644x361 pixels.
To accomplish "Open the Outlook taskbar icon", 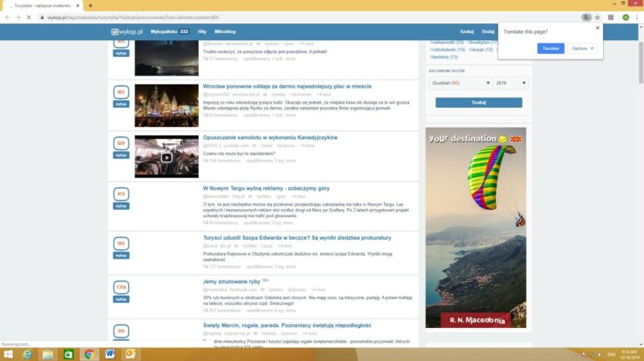I will click(130, 354).
